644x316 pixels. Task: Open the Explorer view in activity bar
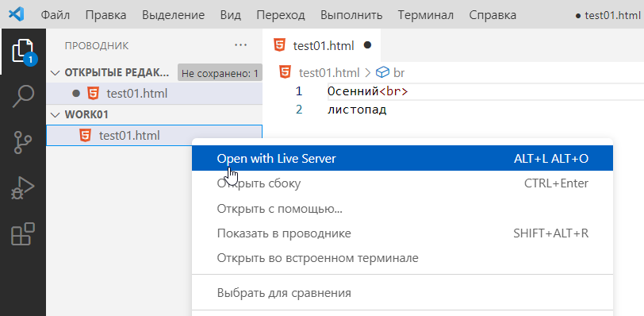pyautogui.click(x=23, y=52)
